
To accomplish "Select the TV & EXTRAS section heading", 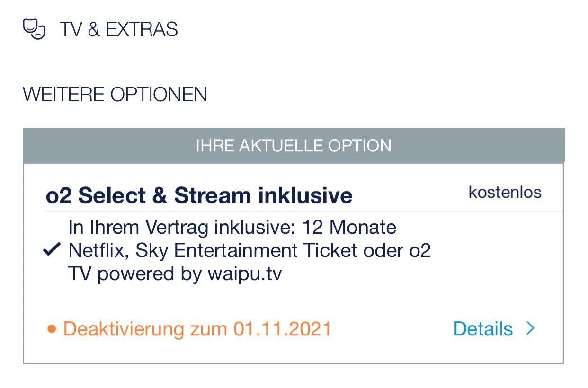I will pyautogui.click(x=118, y=29).
